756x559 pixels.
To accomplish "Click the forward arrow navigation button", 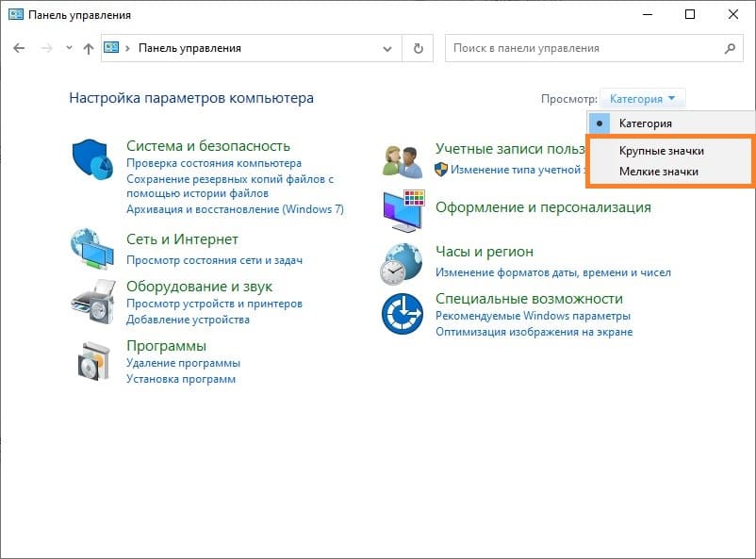I will pyautogui.click(x=47, y=48).
